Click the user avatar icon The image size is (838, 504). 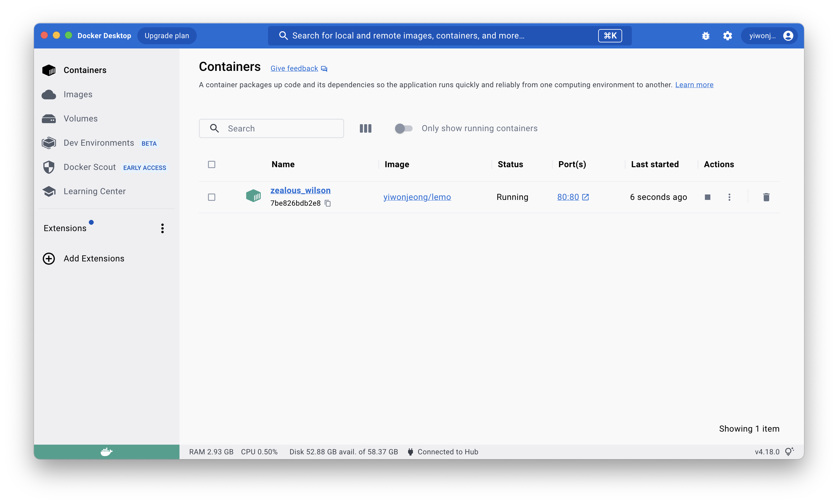(788, 36)
